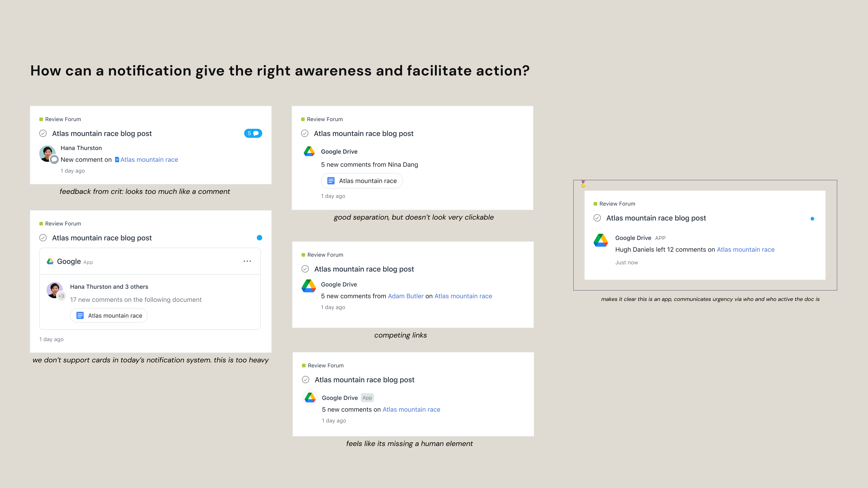This screenshot has width=868, height=488.
Task: Tick the task circle in the Hugh Daniels card
Action: pyautogui.click(x=597, y=218)
